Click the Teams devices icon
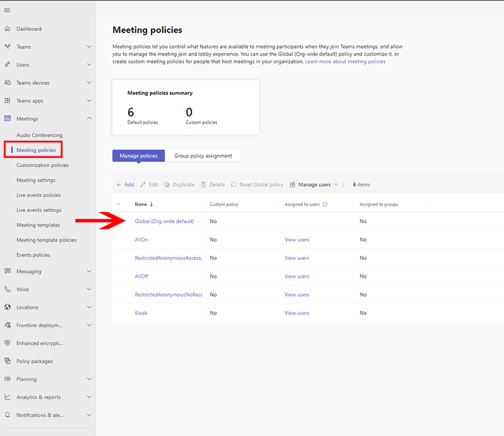The image size is (504, 436). [8, 83]
